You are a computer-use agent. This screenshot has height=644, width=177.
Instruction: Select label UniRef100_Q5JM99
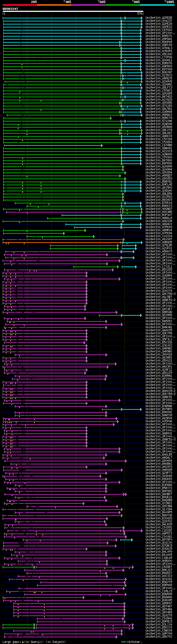[x=159, y=315]
